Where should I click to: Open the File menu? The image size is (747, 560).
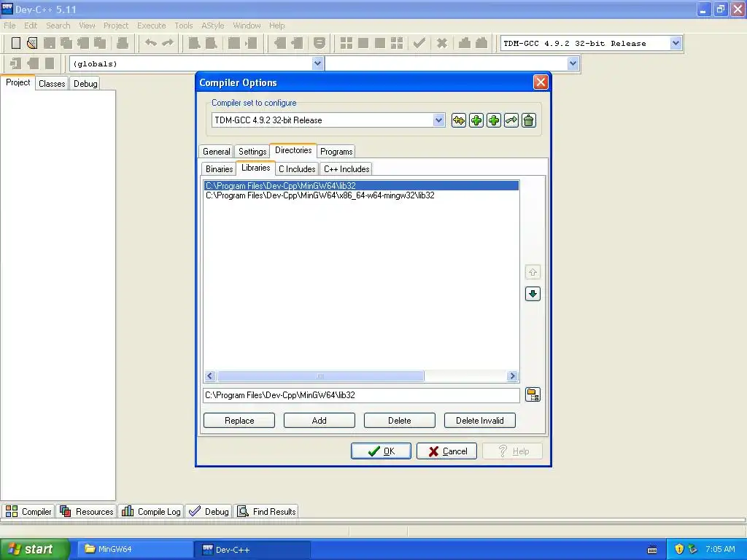point(9,26)
